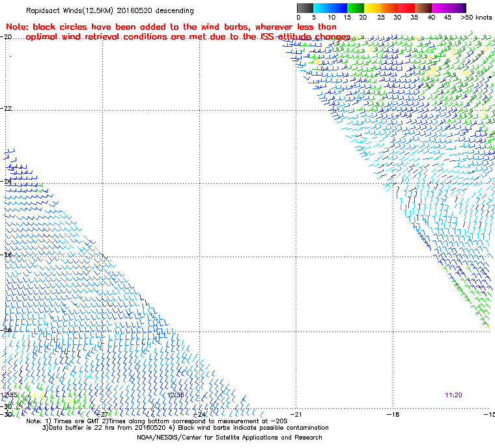The image size is (495, 448).
Task: Click the purple '11:20' time label
Action: coord(453,395)
